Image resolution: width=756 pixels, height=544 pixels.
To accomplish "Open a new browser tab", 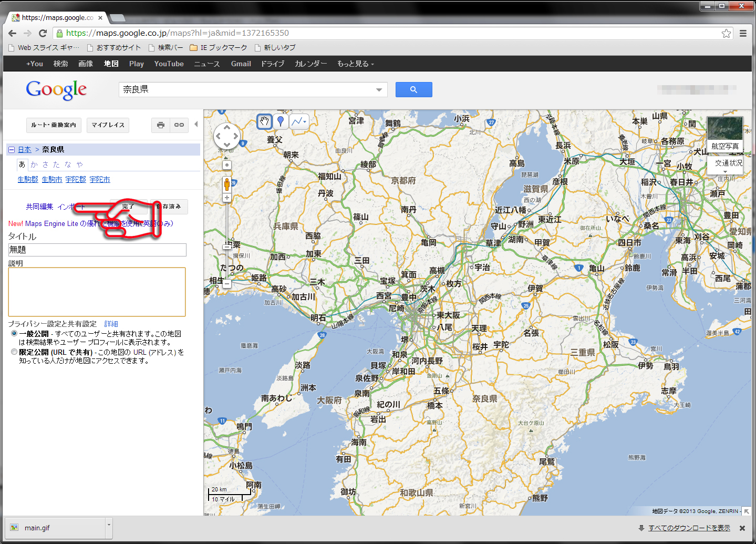I will pos(117,18).
